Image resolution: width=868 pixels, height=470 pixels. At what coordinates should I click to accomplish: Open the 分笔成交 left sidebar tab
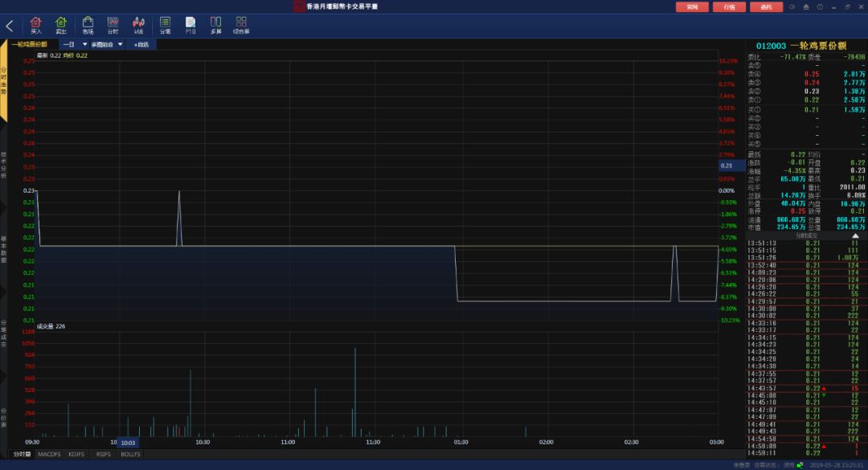[x=3, y=333]
